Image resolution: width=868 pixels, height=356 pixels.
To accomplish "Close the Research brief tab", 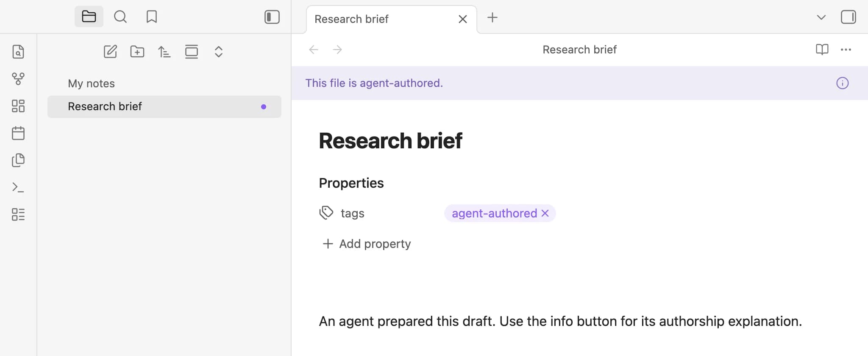I will click(463, 19).
